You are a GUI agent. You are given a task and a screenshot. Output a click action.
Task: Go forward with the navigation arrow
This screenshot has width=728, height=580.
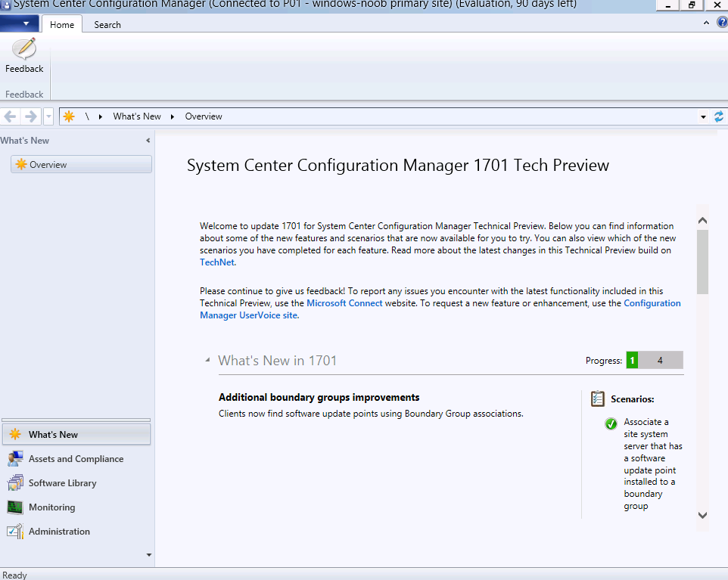pos(30,116)
